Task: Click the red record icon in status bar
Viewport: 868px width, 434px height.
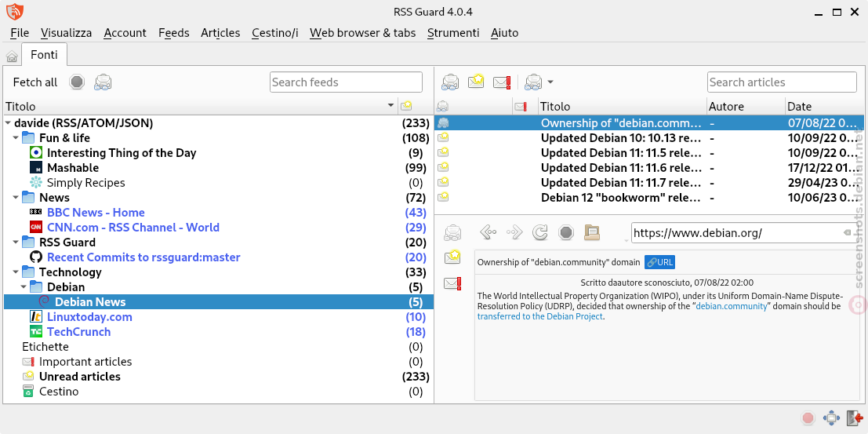Action: click(x=808, y=418)
